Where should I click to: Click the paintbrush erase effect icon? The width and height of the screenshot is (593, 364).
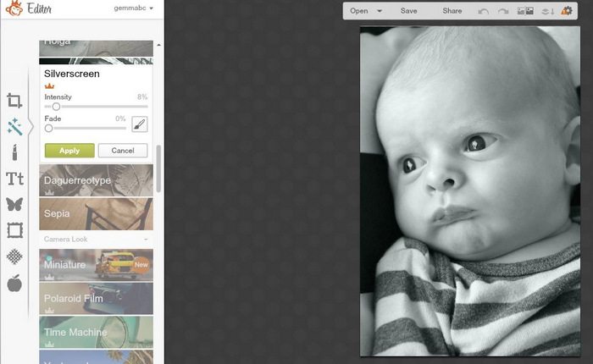click(x=140, y=124)
